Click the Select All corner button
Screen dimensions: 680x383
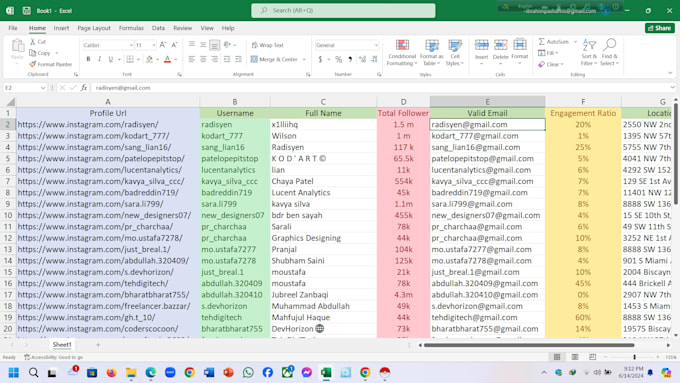[x=10, y=102]
